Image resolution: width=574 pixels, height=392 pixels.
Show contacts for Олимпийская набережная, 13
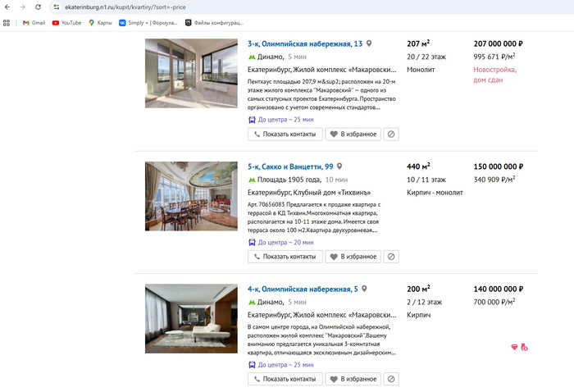coord(284,134)
